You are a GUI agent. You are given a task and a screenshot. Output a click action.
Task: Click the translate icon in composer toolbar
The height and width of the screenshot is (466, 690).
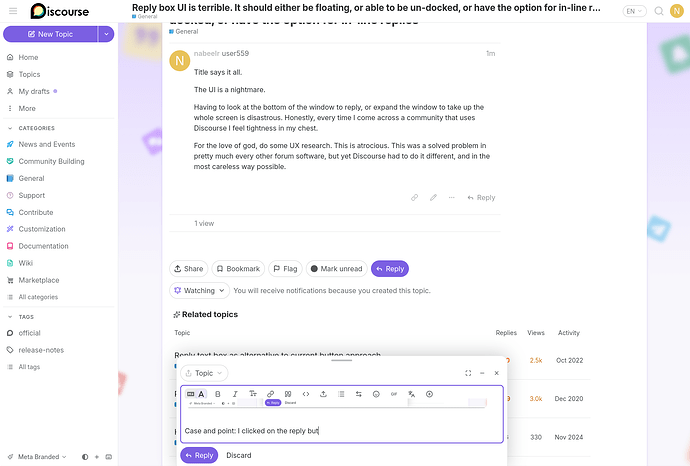pyautogui.click(x=411, y=394)
